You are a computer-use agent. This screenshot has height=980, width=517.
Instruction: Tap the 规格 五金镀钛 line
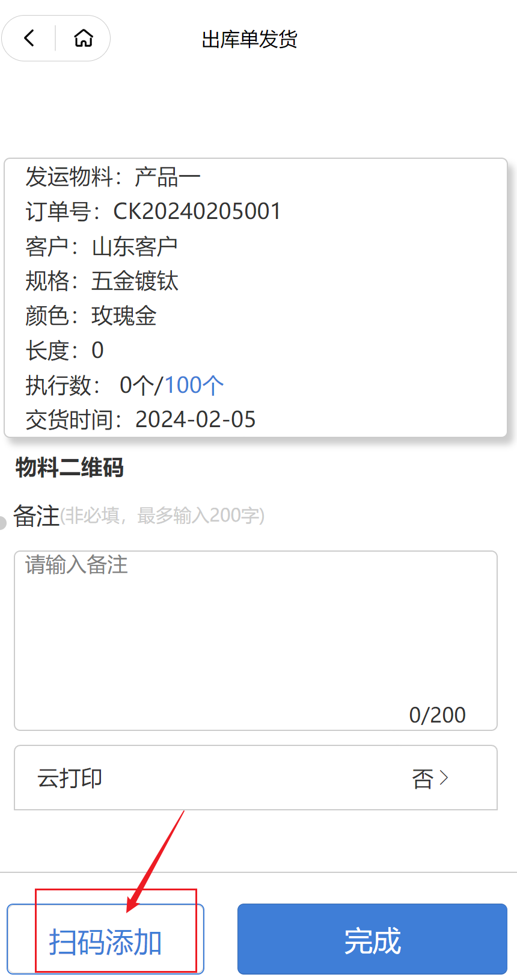[102, 281]
